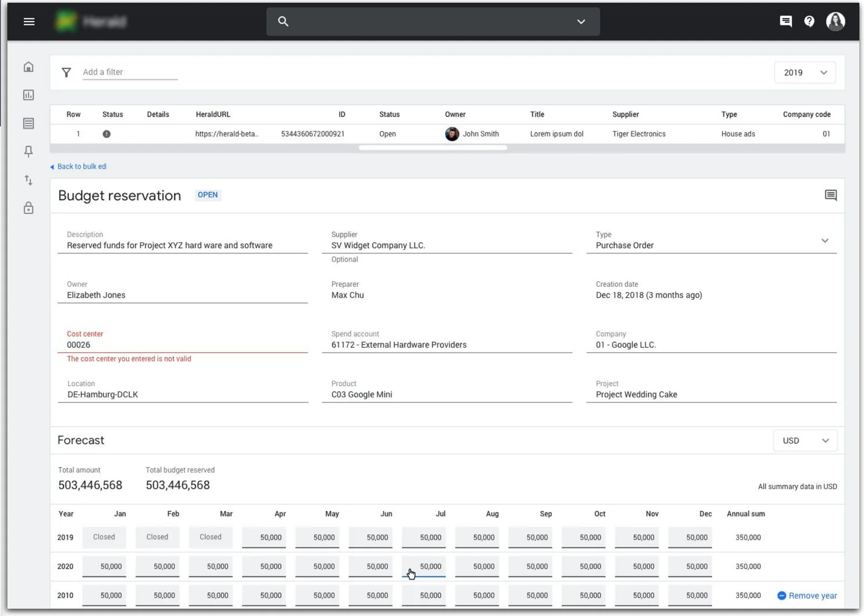Image resolution: width=864 pixels, height=616 pixels.
Task: Click the row 1 status alert icon
Action: click(x=106, y=134)
